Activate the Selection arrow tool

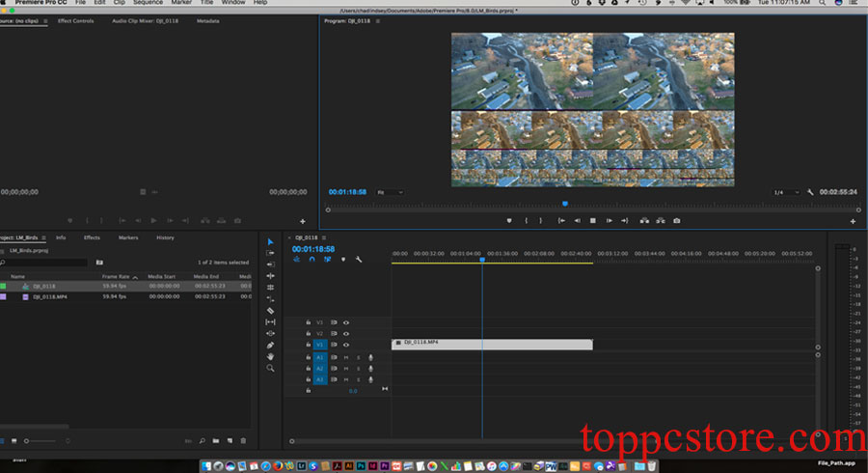(270, 242)
